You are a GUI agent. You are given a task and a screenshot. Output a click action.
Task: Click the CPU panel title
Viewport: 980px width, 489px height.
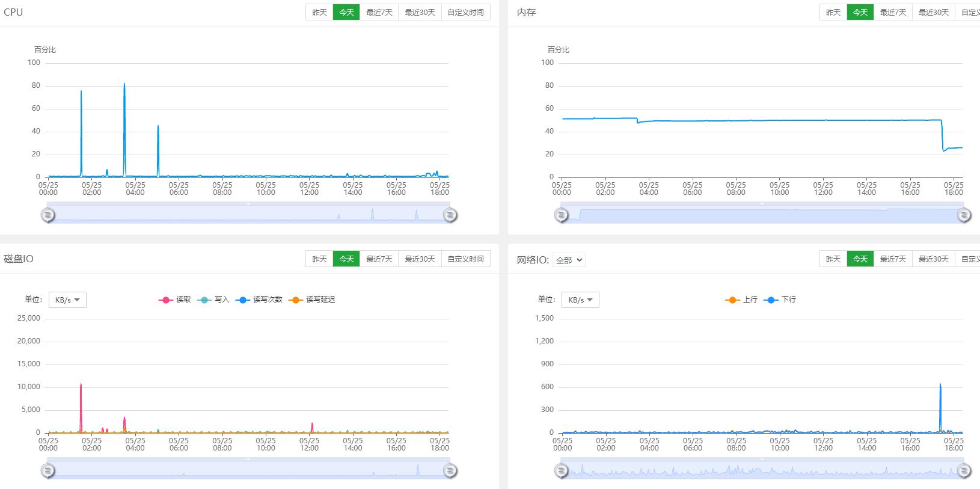pyautogui.click(x=13, y=12)
